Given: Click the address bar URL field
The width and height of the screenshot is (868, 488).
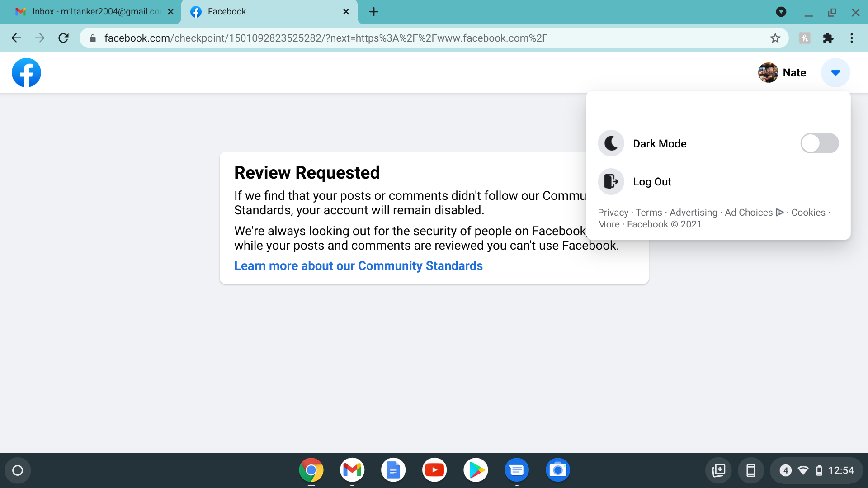Looking at the screenshot, I should (x=325, y=38).
